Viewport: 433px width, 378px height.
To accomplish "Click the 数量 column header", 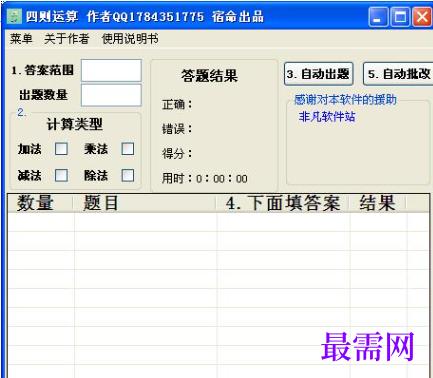I will click(40, 203).
